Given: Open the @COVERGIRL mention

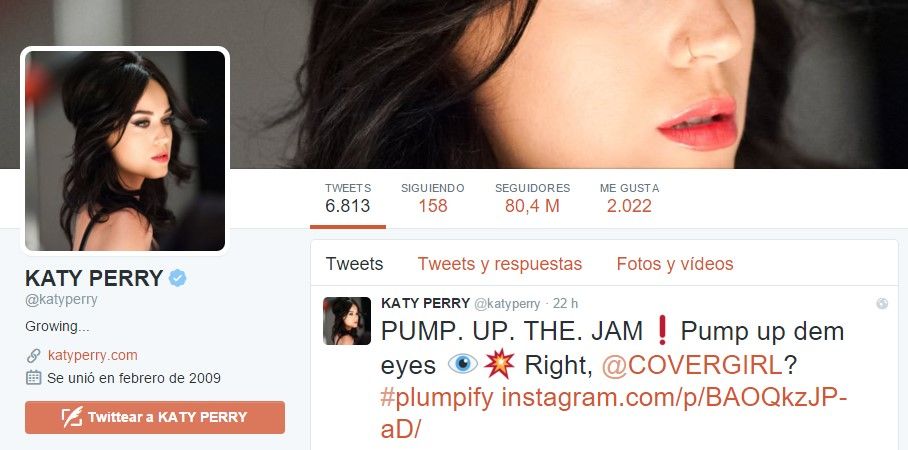Looking at the screenshot, I should click(x=692, y=365).
